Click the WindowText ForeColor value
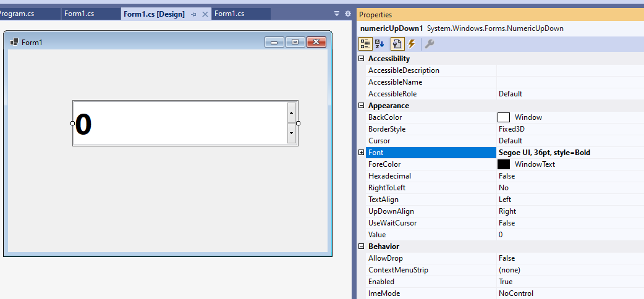Screen dimensions: 644x299 coord(535,164)
